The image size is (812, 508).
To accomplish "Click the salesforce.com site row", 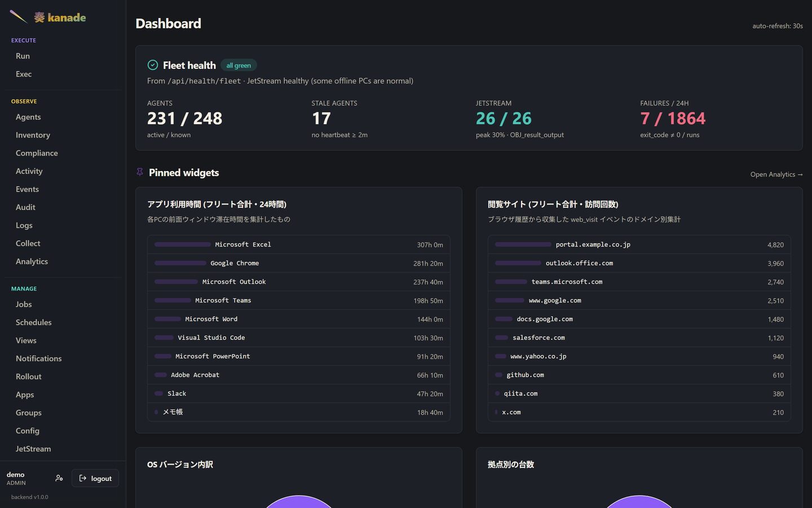I will tap(639, 338).
